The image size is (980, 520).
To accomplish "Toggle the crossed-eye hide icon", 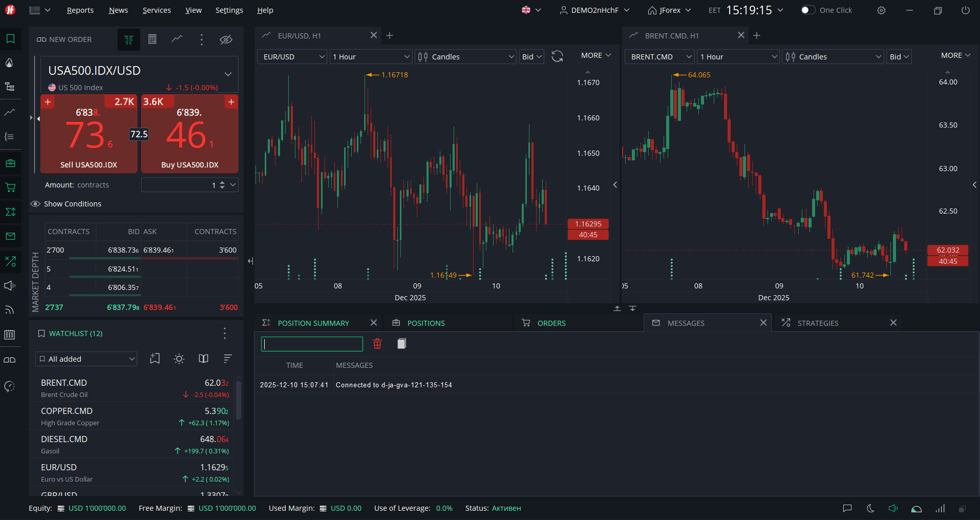I will tap(226, 39).
